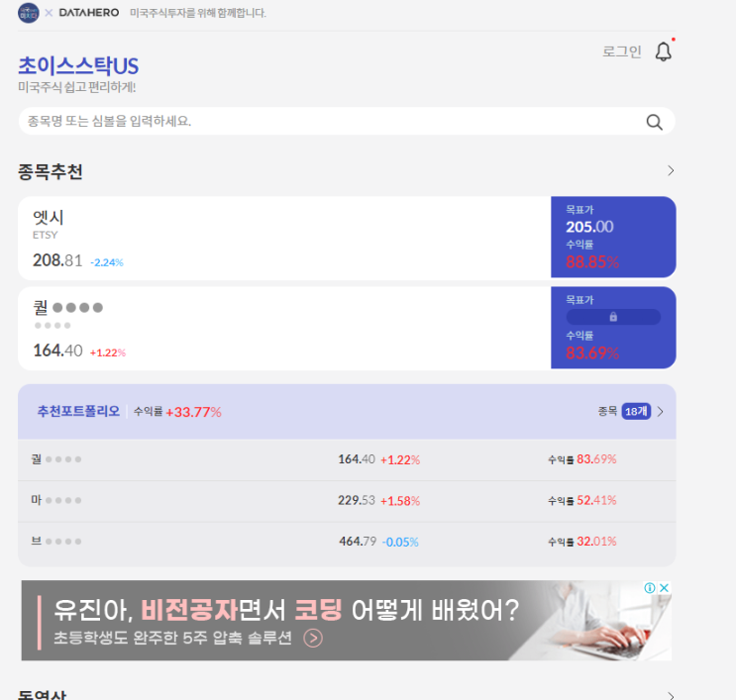Focus the stock name or symbol search field

[347, 122]
